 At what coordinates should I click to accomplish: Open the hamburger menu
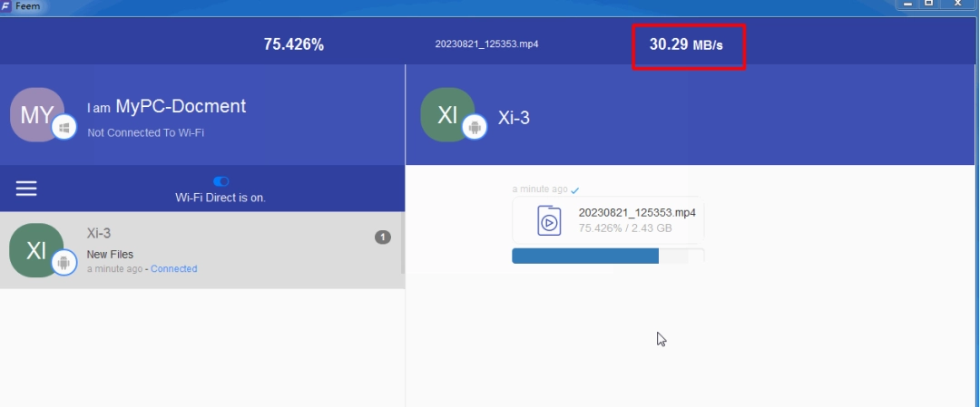pyautogui.click(x=26, y=189)
